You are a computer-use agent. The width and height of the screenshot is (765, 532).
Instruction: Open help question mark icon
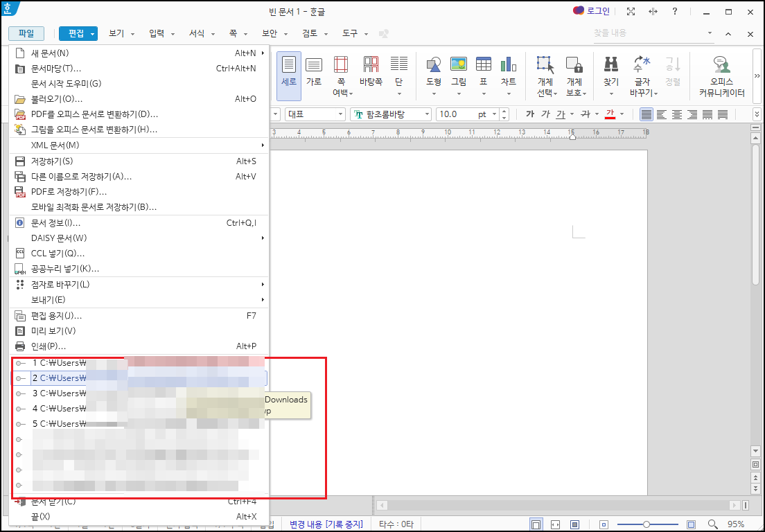(675, 11)
